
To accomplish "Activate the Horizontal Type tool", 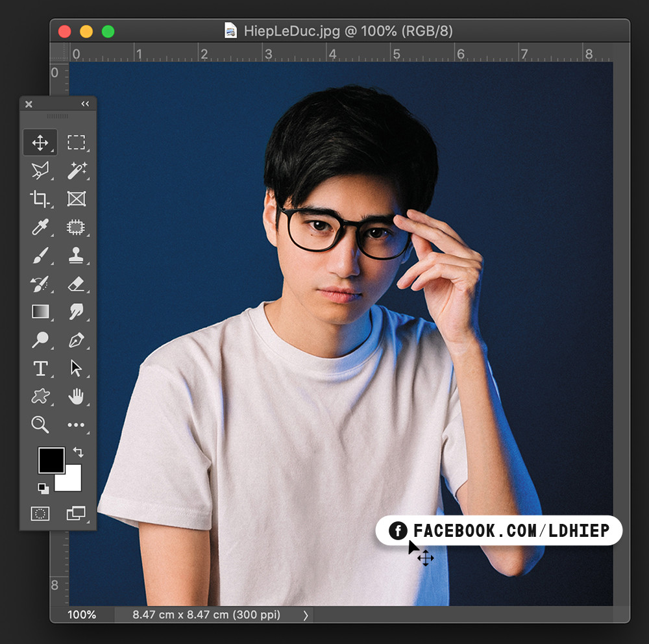I will pos(40,369).
